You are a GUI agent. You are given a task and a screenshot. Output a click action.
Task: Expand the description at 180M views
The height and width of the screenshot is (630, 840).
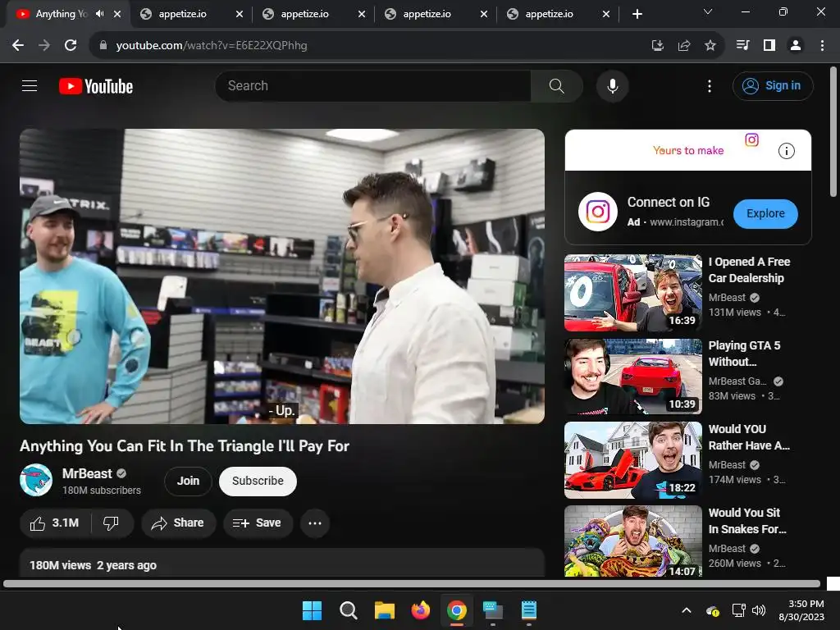pos(282,563)
